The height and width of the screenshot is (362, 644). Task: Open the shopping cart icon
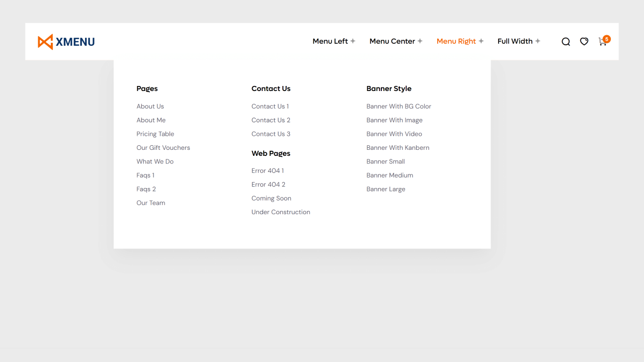point(602,42)
